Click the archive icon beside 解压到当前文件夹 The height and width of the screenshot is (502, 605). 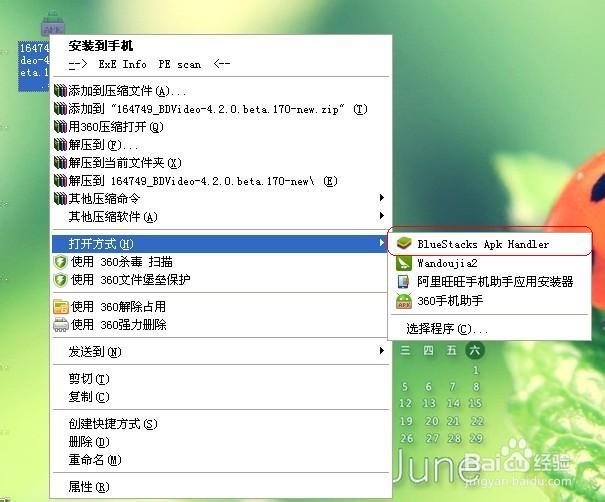pyautogui.click(x=60, y=162)
